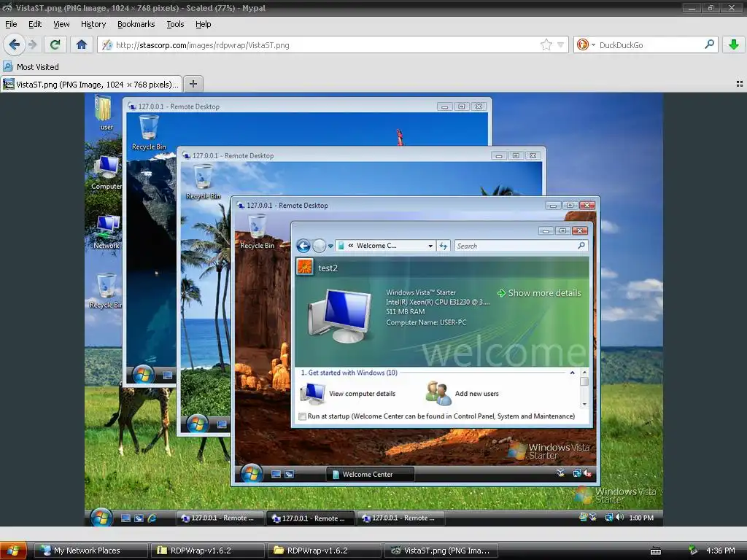Click the Welcome Center back arrow
Image resolution: width=747 pixels, height=560 pixels.
303,246
